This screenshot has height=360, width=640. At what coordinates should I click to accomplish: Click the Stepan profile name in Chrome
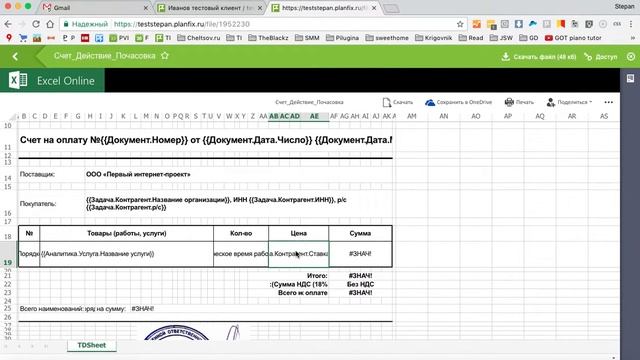[x=624, y=7]
